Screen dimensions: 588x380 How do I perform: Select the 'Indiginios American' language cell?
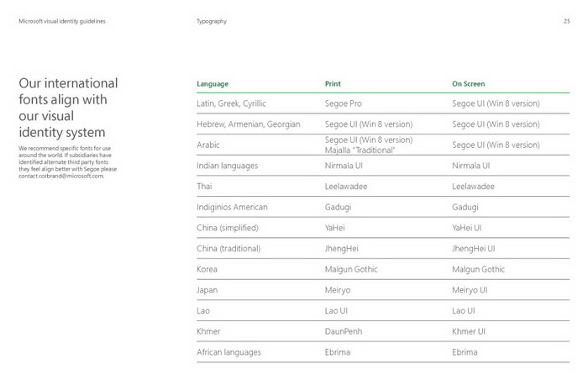tap(232, 207)
